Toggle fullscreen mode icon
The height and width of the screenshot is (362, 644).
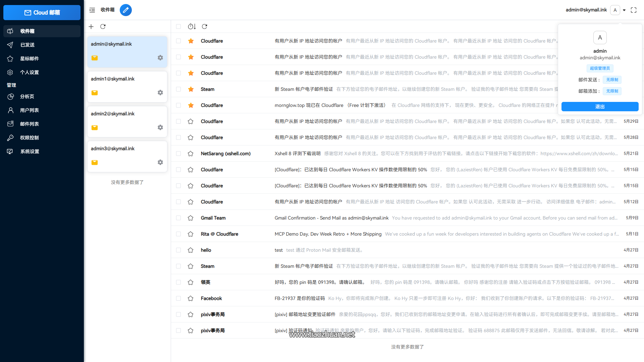point(633,10)
